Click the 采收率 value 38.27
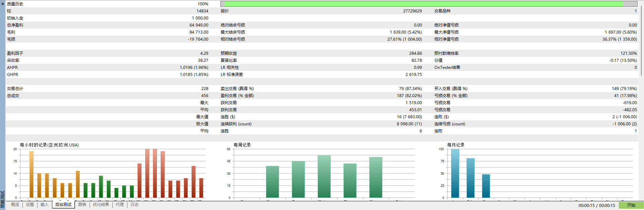Viewport: 644px width, 210px height. coord(203,60)
